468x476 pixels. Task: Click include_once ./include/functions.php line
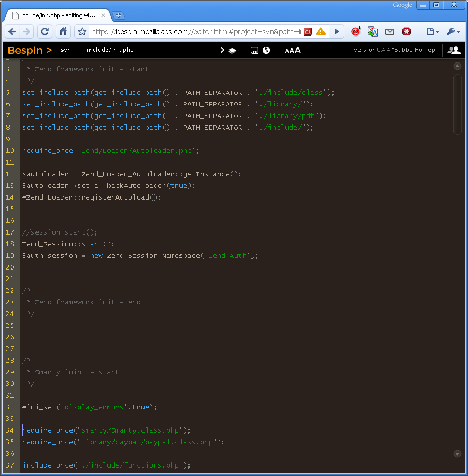[x=106, y=465]
